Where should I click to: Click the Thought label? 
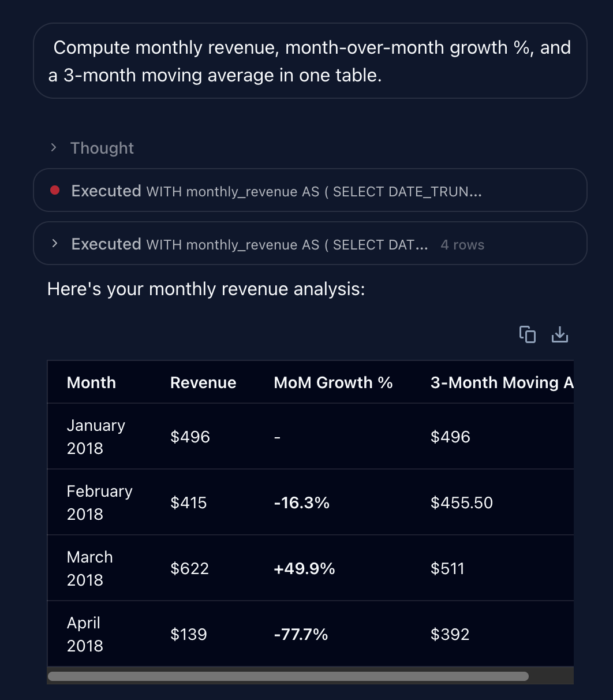(102, 148)
